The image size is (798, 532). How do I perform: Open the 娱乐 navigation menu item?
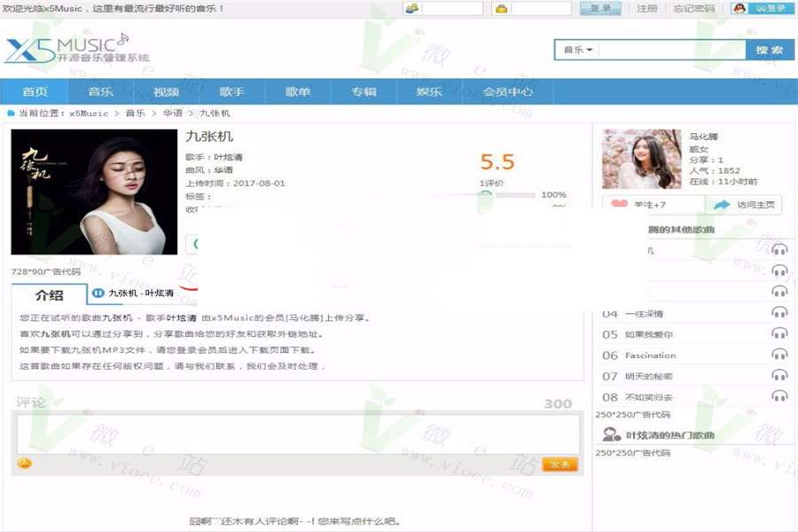(429, 91)
